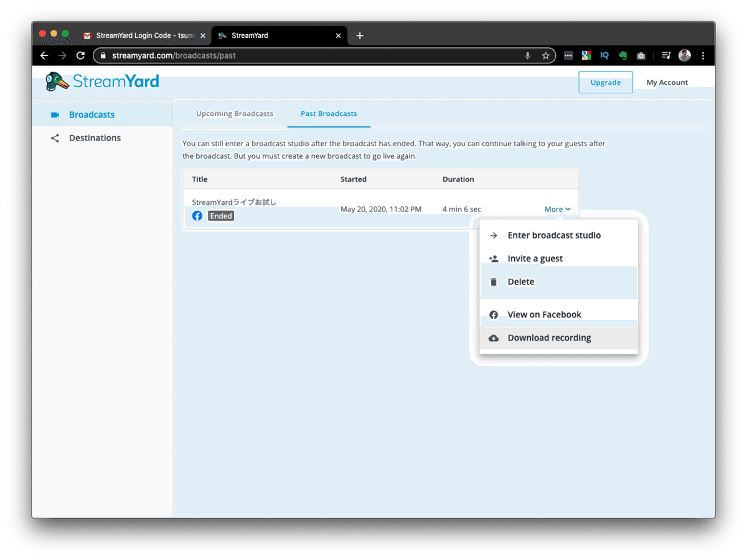The image size is (747, 560).
Task: Click the trash icon beside Delete
Action: click(494, 282)
